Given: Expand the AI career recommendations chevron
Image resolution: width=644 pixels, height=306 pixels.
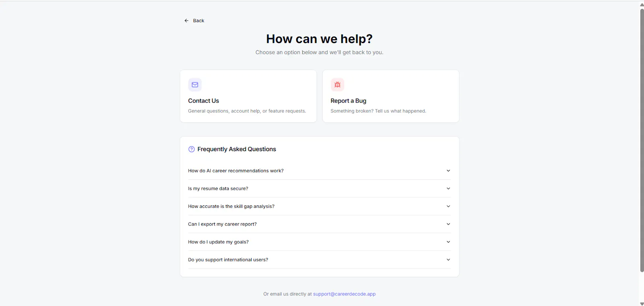Looking at the screenshot, I should pos(448,171).
